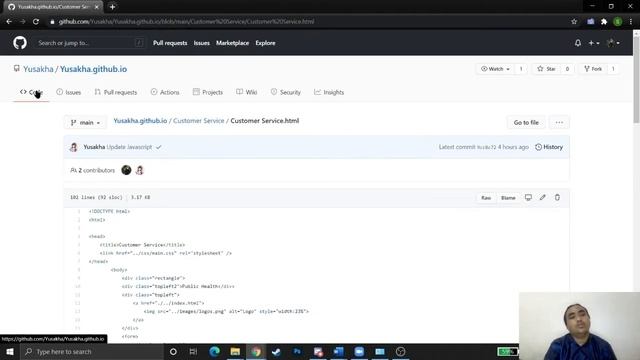640x360 pixels.
Task: Go back with the browser back arrow
Action: 9,22
